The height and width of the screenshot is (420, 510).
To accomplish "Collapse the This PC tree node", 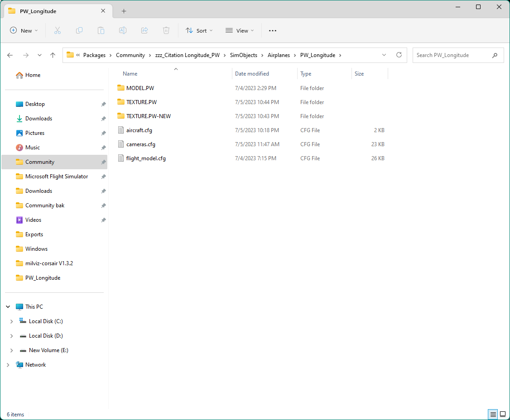I will [x=8, y=307].
